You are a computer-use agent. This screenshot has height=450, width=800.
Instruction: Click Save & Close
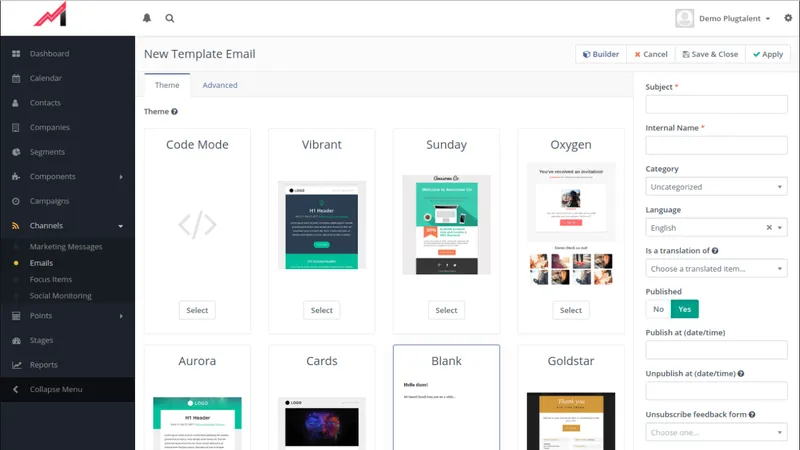(710, 54)
